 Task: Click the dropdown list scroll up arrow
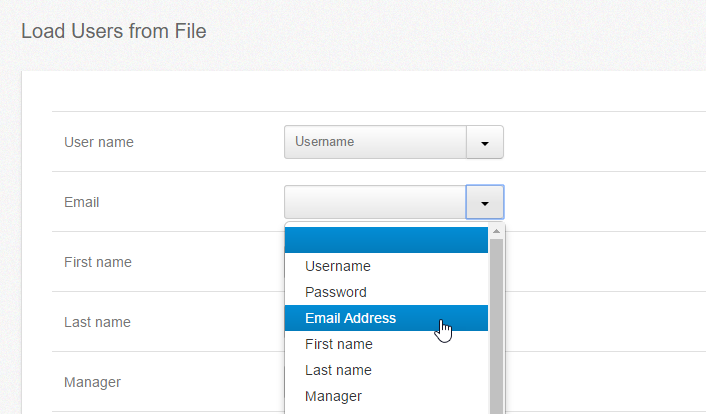coord(496,232)
